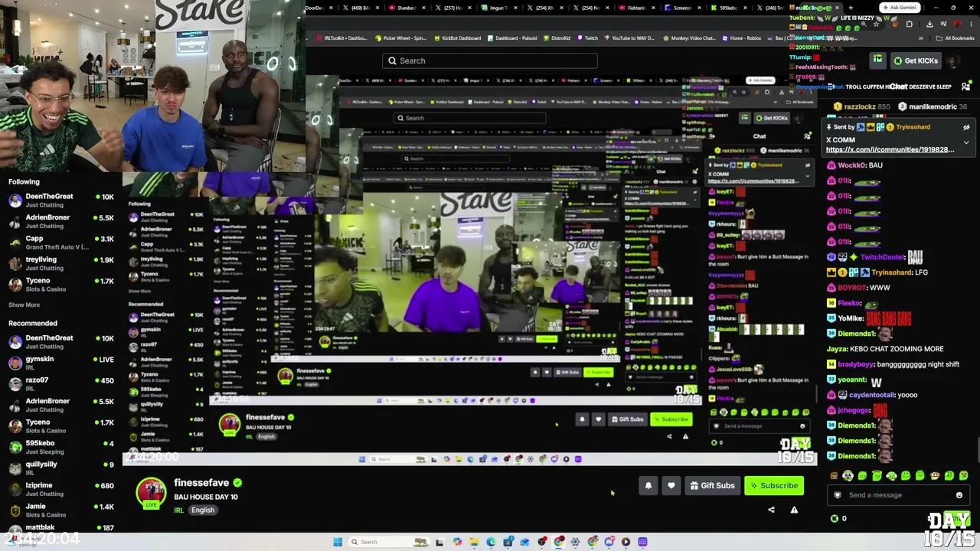Click the finessefave streamer avatar

tap(151, 494)
